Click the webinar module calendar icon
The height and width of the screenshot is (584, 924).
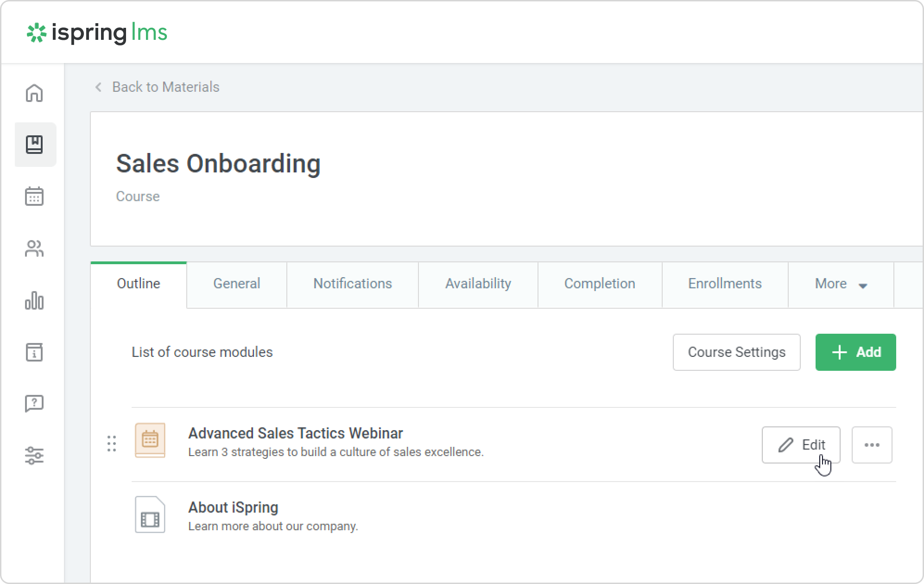[x=150, y=440]
